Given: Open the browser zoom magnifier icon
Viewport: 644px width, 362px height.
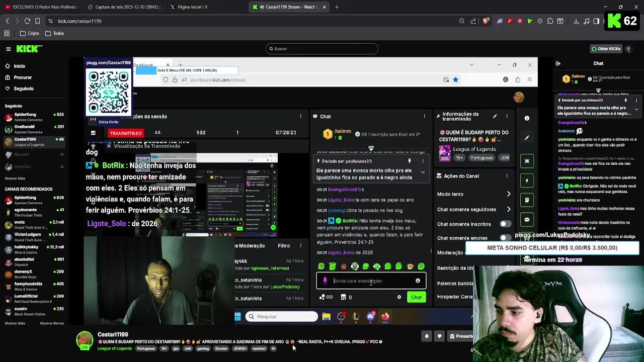Looking at the screenshot, I should pyautogui.click(x=461, y=21).
